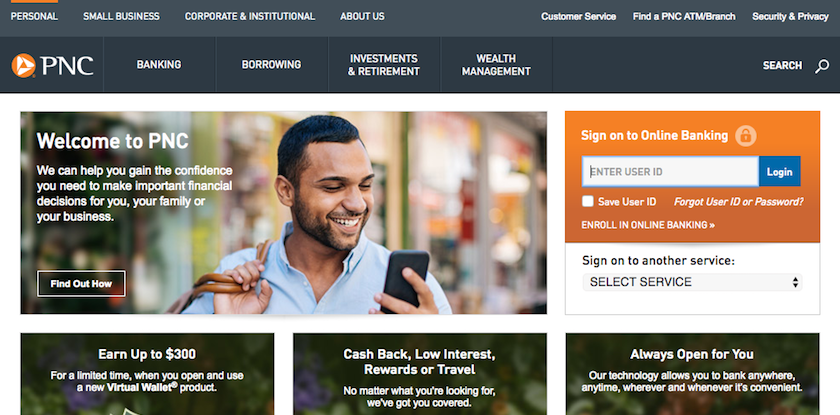Click the padlock icon beside Online Banking
The height and width of the screenshot is (415, 840).
click(x=746, y=135)
